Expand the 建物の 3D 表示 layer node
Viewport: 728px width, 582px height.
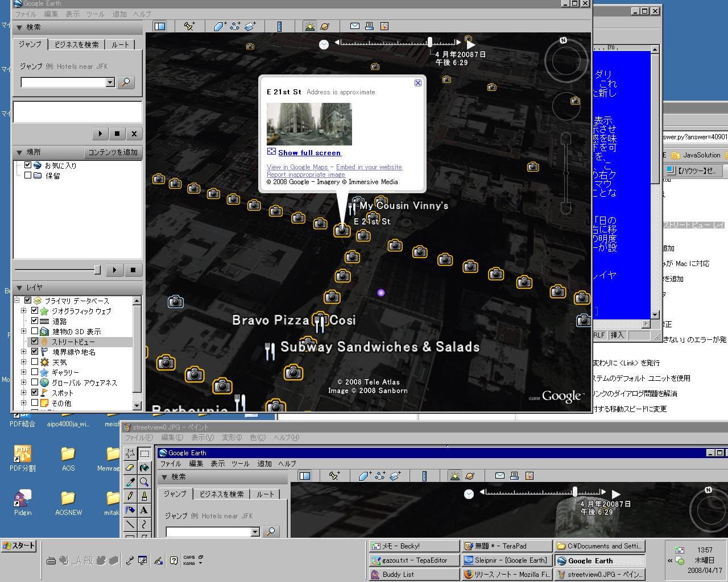point(24,331)
